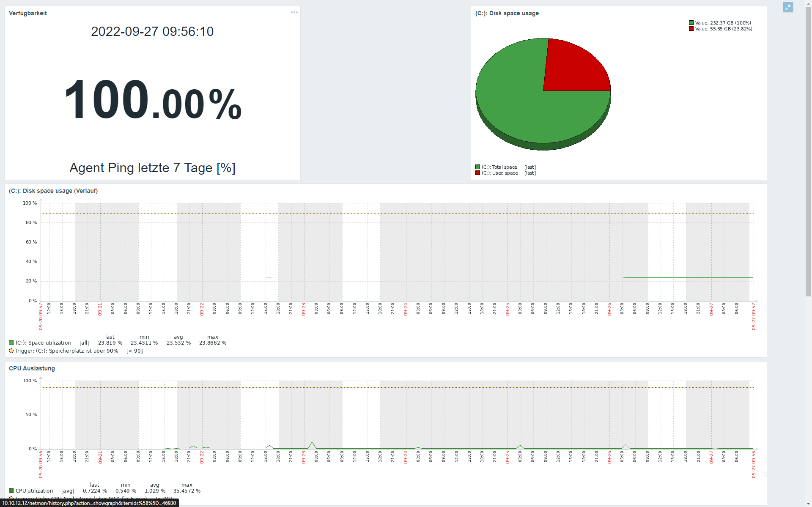812x507 pixels.
Task: Click the 09-25 date marker on disk graph
Action: coord(507,309)
